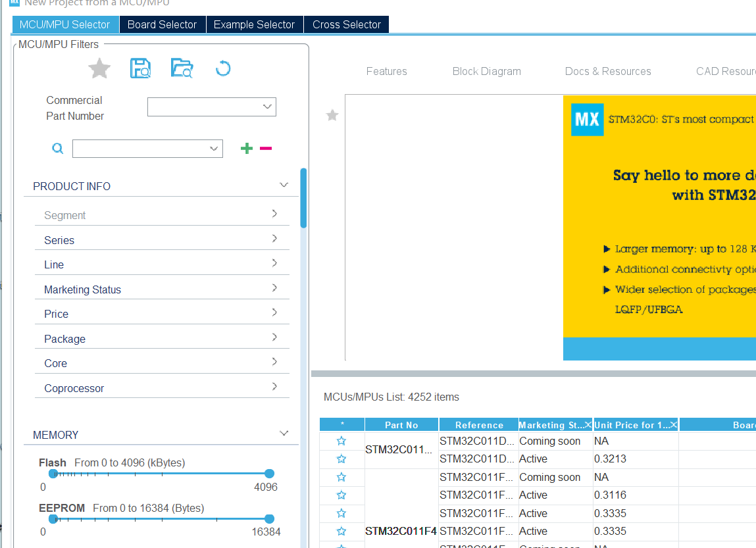Select the STM32C011F4 part number cell

pos(401,531)
